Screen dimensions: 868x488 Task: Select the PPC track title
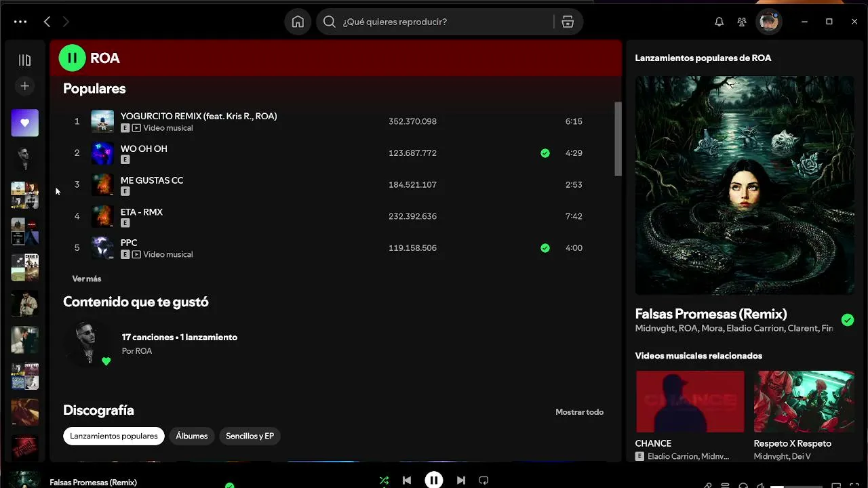coord(129,243)
